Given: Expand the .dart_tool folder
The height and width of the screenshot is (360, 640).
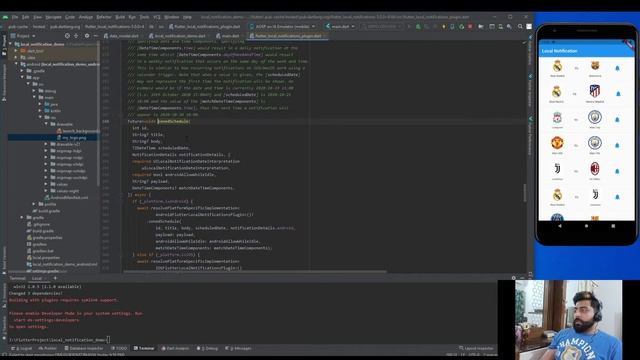Looking at the screenshot, I should (x=16, y=51).
